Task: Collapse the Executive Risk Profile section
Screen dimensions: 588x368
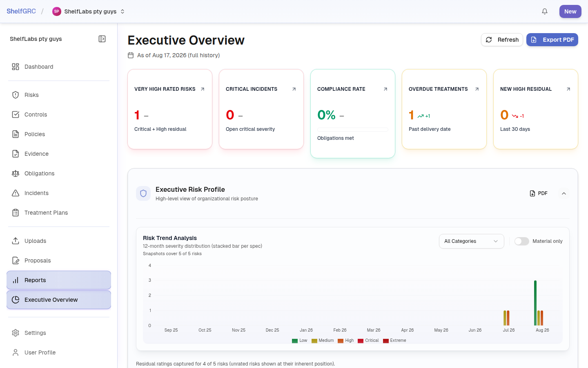Action: click(564, 193)
